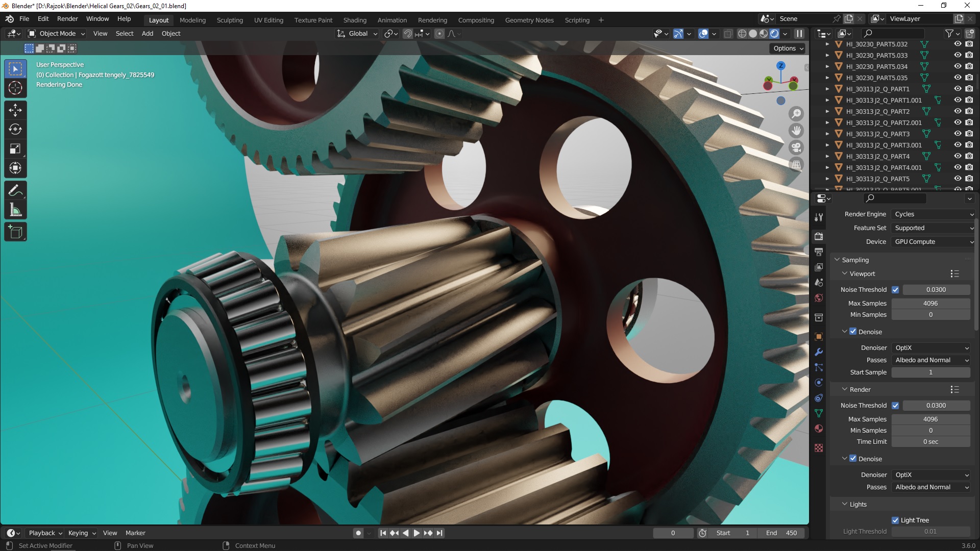Activate the Annotate pencil tool

coord(15,191)
